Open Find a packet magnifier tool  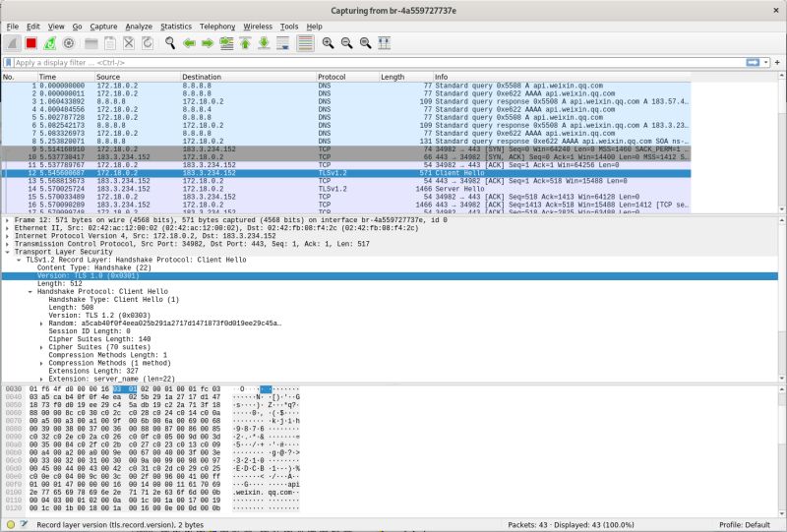click(170, 43)
